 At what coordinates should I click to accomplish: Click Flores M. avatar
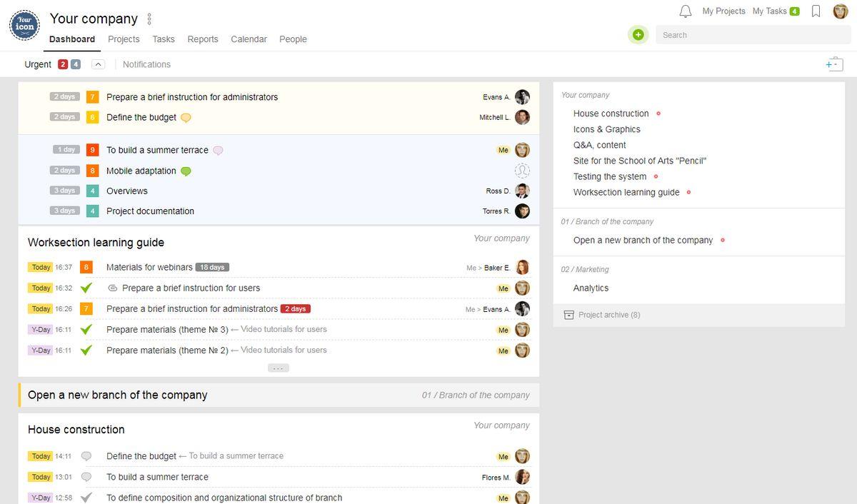522,477
